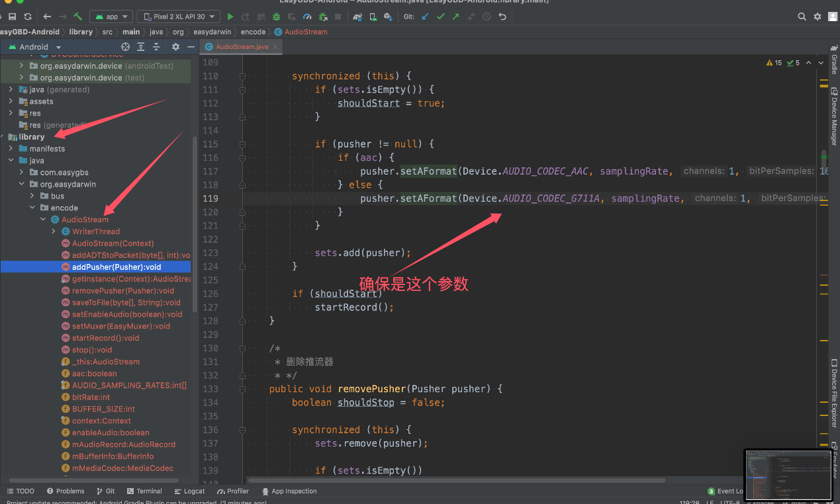Collapse code fold at line 110

click(x=243, y=76)
